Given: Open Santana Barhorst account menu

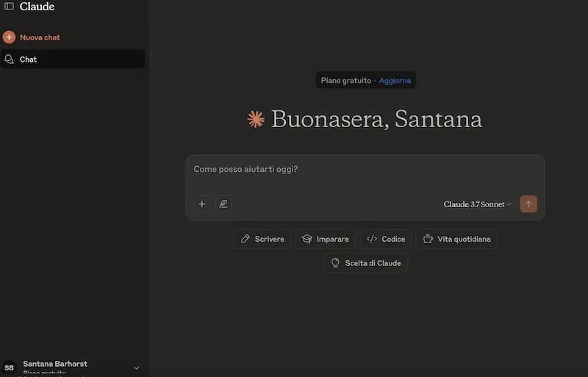Looking at the screenshot, I should (73, 367).
